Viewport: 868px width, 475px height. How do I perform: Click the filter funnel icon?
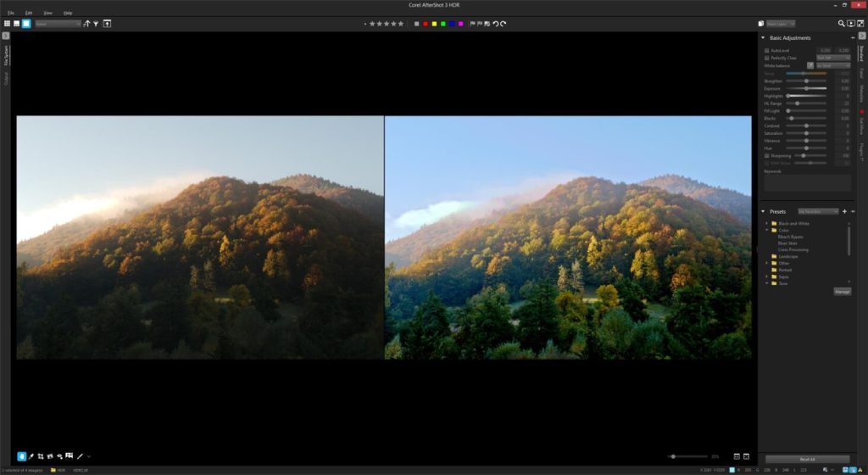(x=96, y=24)
